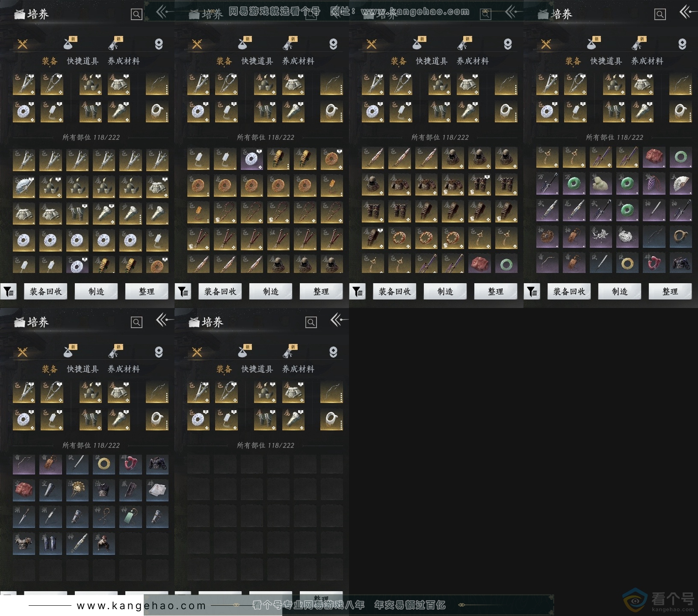Click 装备回收 button in second top panel

click(220, 291)
